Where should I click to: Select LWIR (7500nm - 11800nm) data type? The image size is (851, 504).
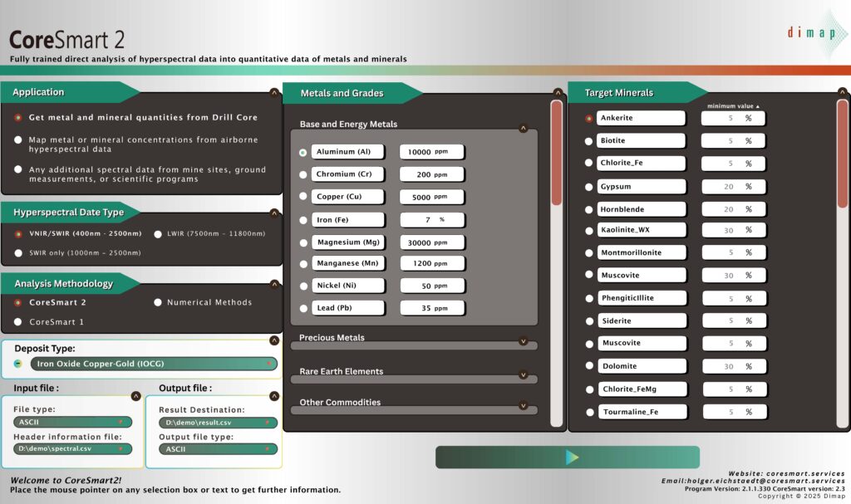click(x=158, y=234)
